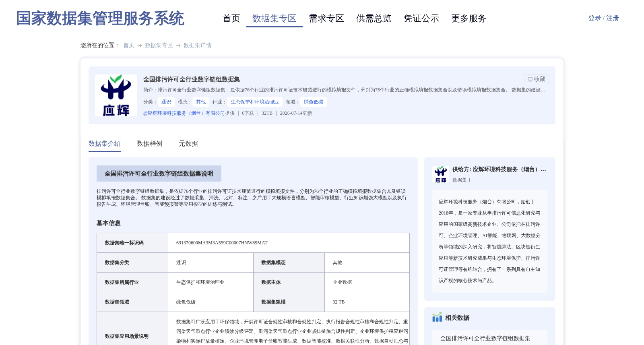Click the 其他 modality tag
This screenshot has width=644, height=345.
point(201,102)
